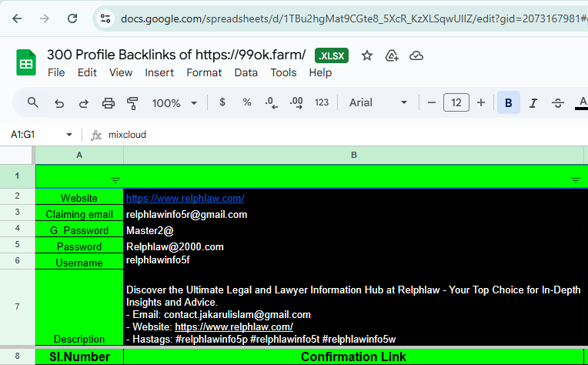The width and height of the screenshot is (588, 365).
Task: Open the relphlaw.com link in row 2
Action: coord(185,198)
